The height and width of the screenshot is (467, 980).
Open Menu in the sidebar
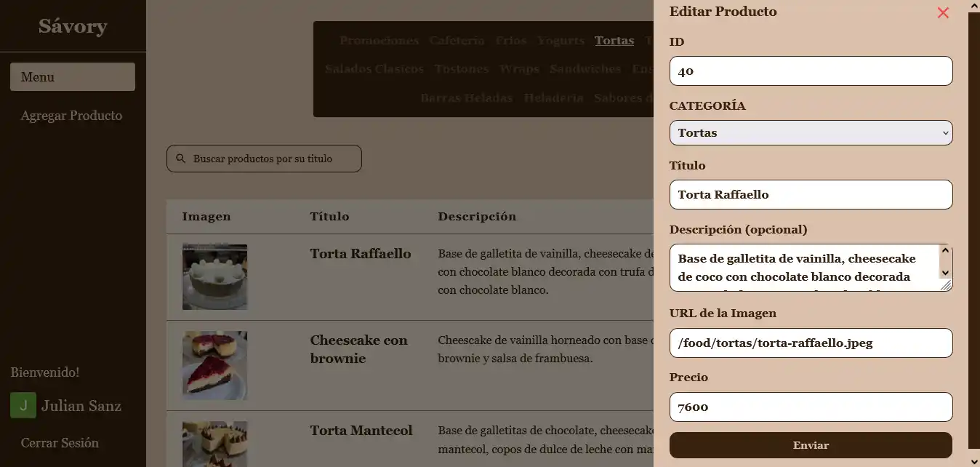(x=73, y=76)
